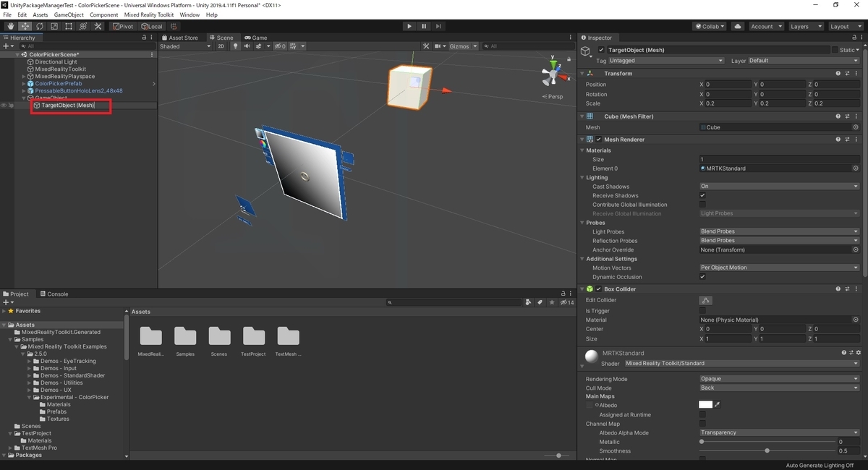Toggle Mesh Renderer enabled checkbox
This screenshot has height=470, width=868.
[x=598, y=140]
